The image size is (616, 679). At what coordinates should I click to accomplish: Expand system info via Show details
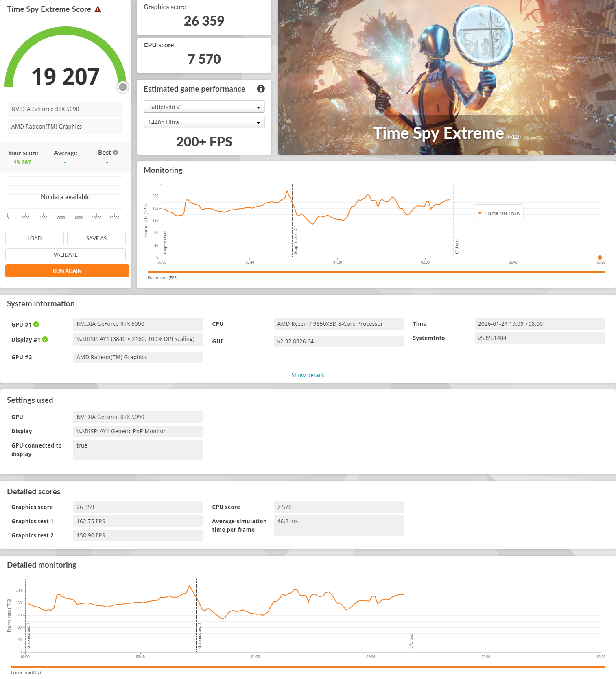(x=308, y=375)
